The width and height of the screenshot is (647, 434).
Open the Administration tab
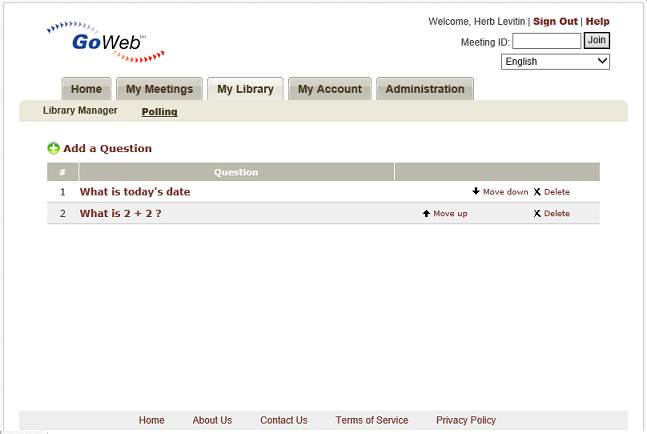pyautogui.click(x=425, y=89)
